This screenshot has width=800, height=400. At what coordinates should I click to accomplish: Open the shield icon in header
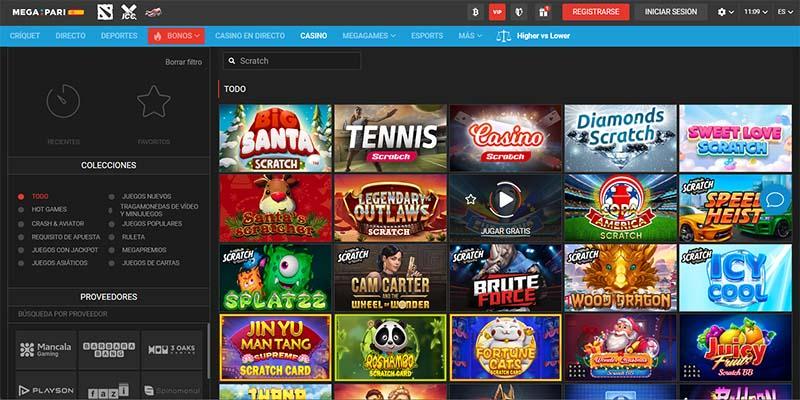(x=519, y=12)
